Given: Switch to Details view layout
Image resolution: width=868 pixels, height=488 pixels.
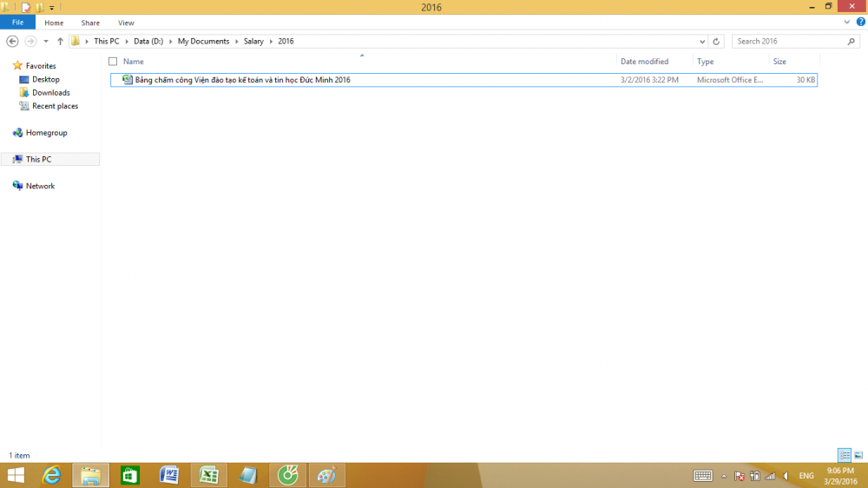Looking at the screenshot, I should pyautogui.click(x=844, y=455).
